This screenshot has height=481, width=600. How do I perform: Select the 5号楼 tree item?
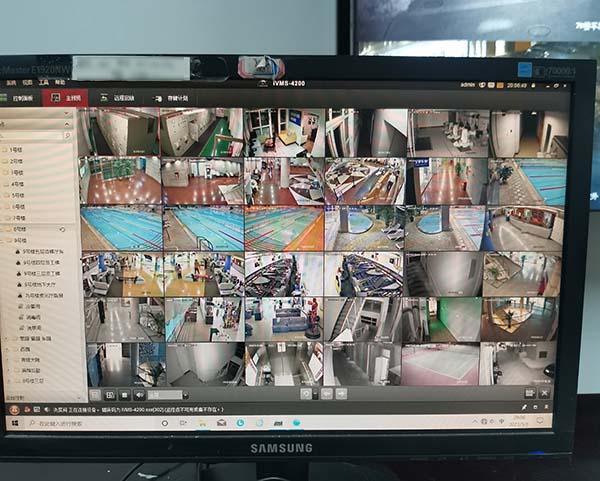pyautogui.click(x=17, y=195)
